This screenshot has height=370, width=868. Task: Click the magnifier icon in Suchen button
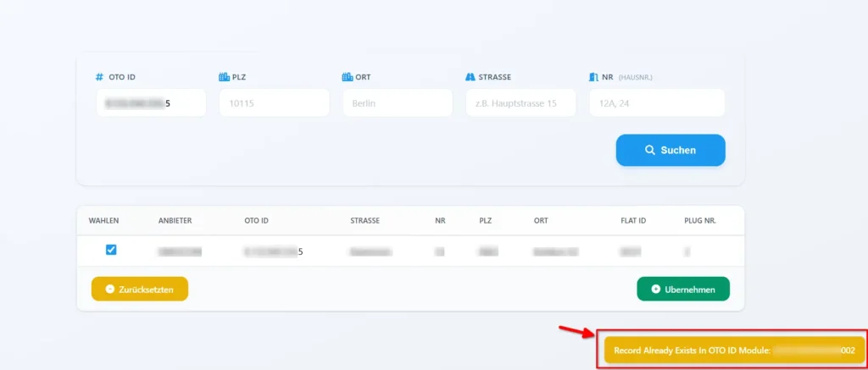click(650, 150)
